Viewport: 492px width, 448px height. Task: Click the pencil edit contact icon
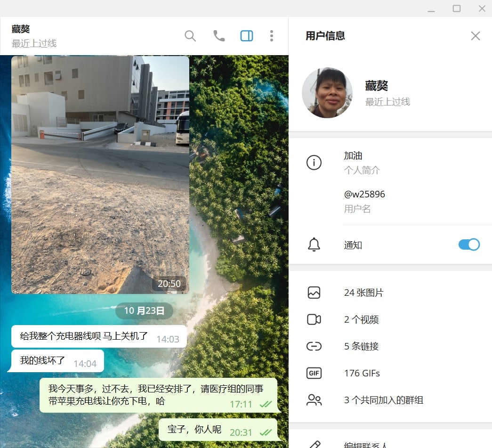point(315,445)
